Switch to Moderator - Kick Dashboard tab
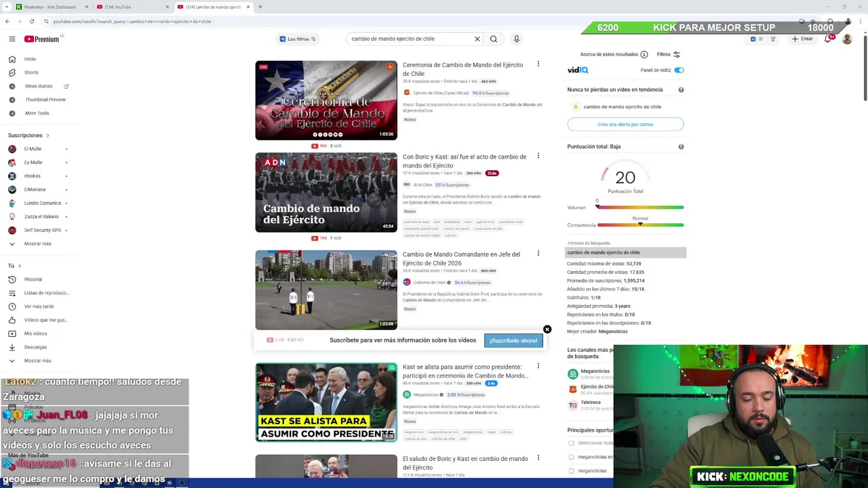This screenshot has width=868, height=488. click(53, 7)
